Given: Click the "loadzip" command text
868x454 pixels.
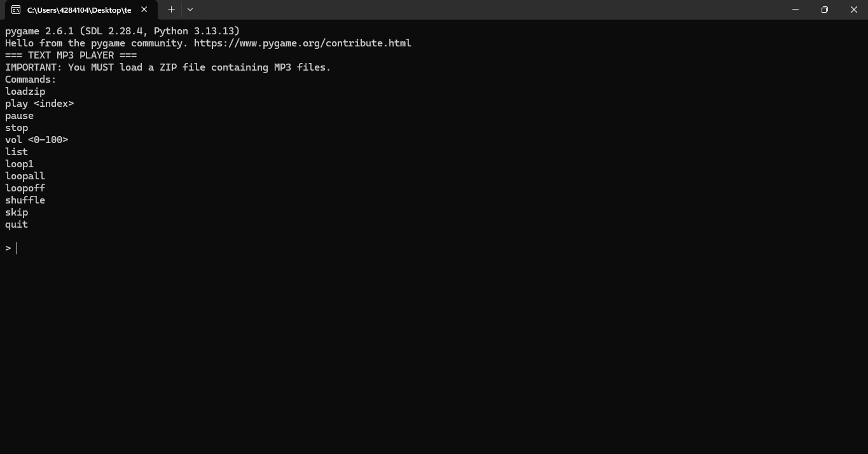Looking at the screenshot, I should (x=25, y=92).
